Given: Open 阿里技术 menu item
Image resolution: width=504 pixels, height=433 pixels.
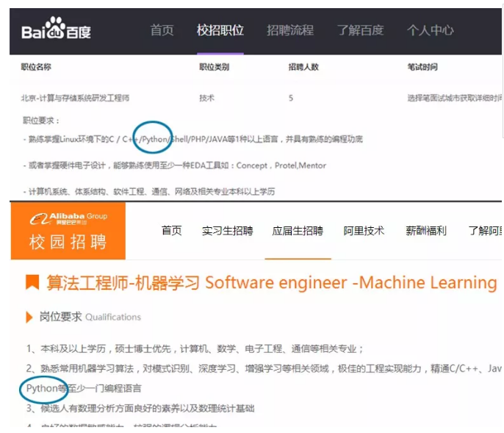Looking at the screenshot, I should tap(364, 231).
